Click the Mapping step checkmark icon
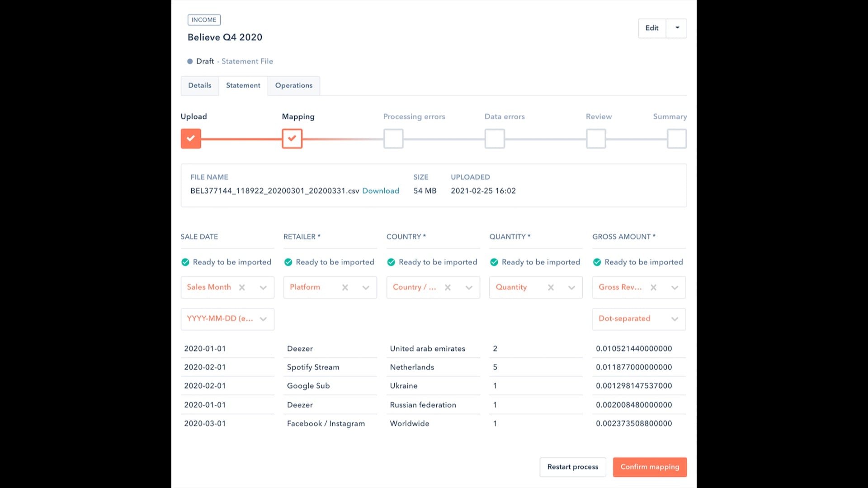 [x=292, y=139]
